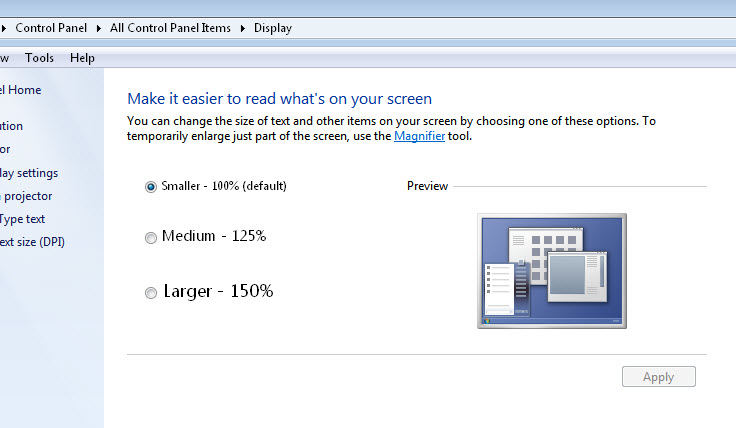This screenshot has height=428, width=736.
Task: Expand arrow after Control Panel breadcrumb
Action: (99, 28)
